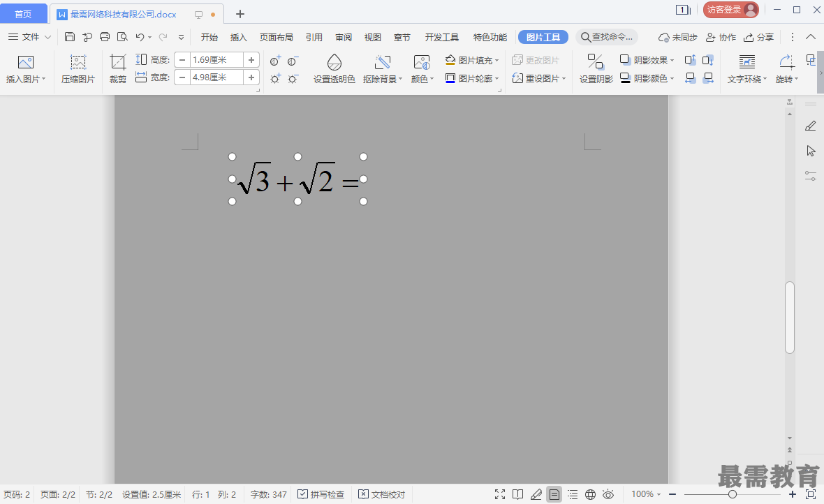Click Compress Picture (压缩图片) icon
Image resolution: width=824 pixels, height=504 pixels.
pyautogui.click(x=78, y=63)
